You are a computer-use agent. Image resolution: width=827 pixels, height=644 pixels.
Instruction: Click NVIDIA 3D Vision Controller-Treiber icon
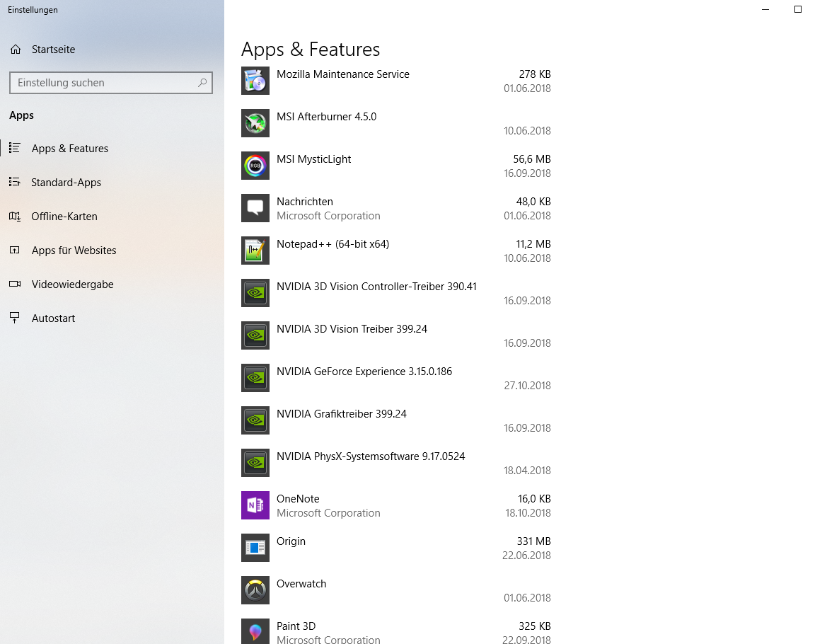255,293
